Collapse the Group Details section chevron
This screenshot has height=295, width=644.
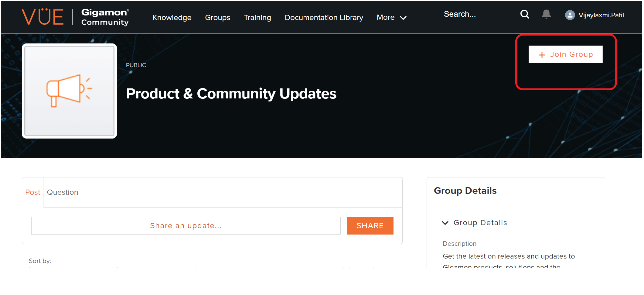[445, 223]
